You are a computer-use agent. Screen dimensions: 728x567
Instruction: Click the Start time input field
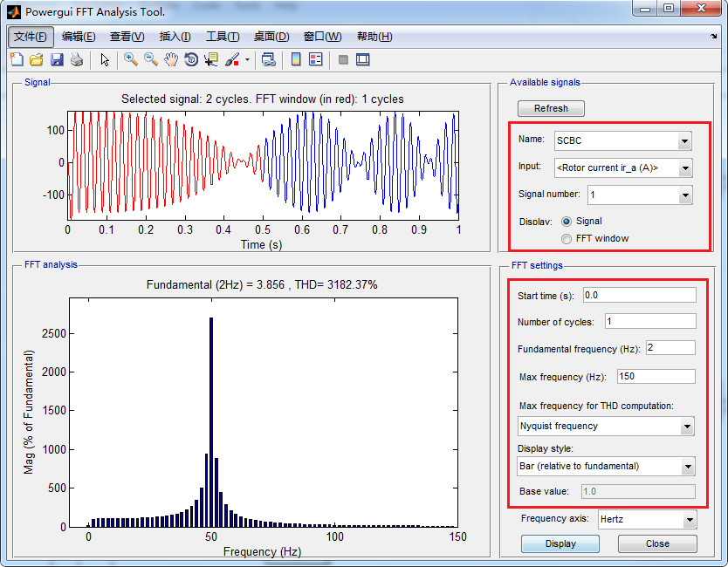pos(639,295)
